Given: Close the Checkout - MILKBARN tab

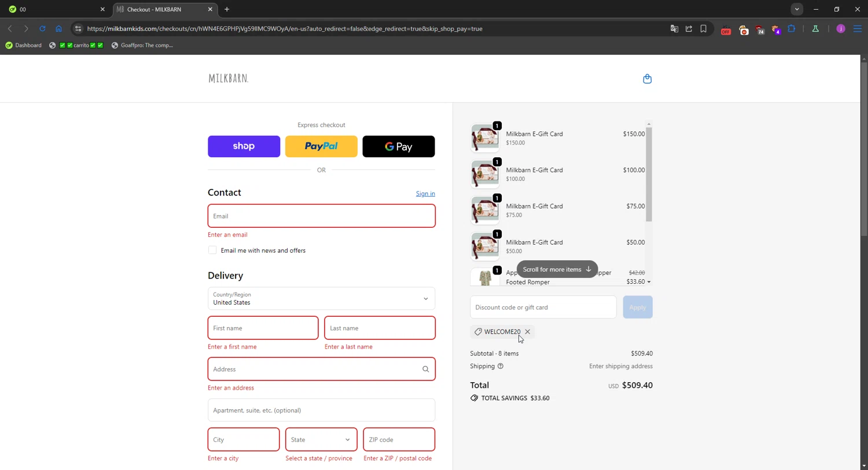Looking at the screenshot, I should (210, 9).
